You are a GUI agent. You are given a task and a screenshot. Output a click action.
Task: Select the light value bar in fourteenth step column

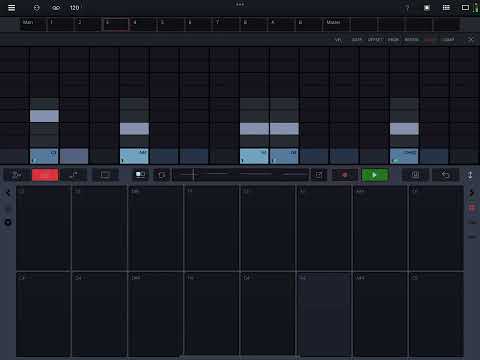404,129
